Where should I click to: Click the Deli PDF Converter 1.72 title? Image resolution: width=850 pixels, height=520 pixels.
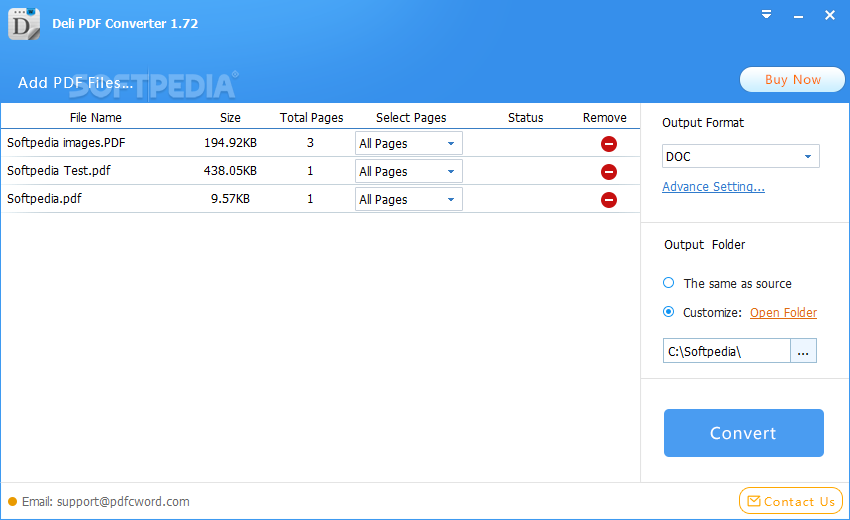click(125, 23)
